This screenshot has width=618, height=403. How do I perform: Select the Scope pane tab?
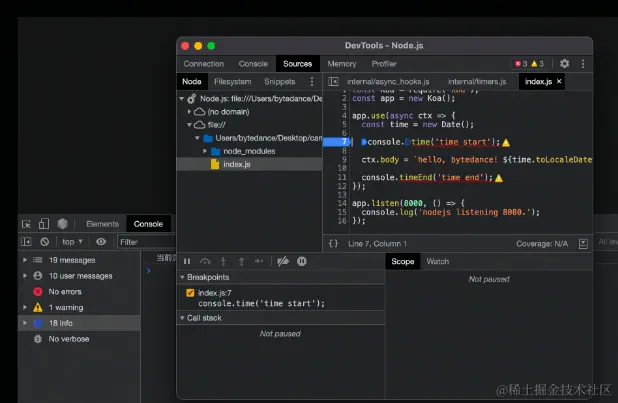tap(403, 261)
